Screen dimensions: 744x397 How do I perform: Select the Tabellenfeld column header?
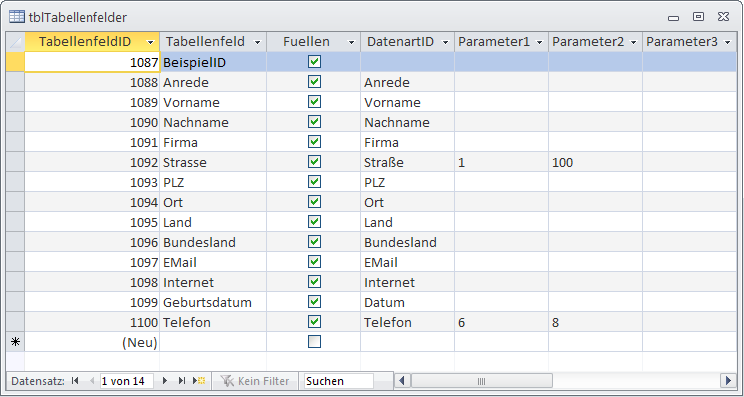[213, 42]
